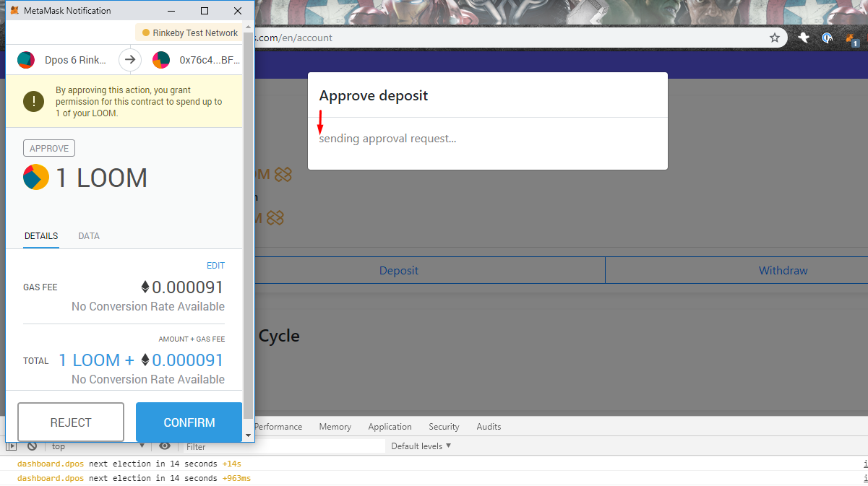This screenshot has height=486, width=868.
Task: Open the 1Password extension icon
Action: point(826,38)
